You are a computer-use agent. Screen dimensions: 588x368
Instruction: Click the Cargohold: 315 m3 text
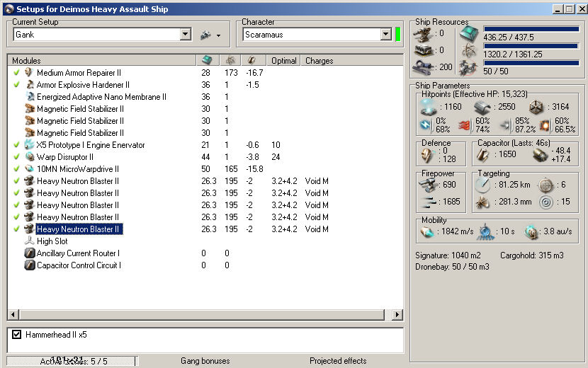click(x=532, y=255)
